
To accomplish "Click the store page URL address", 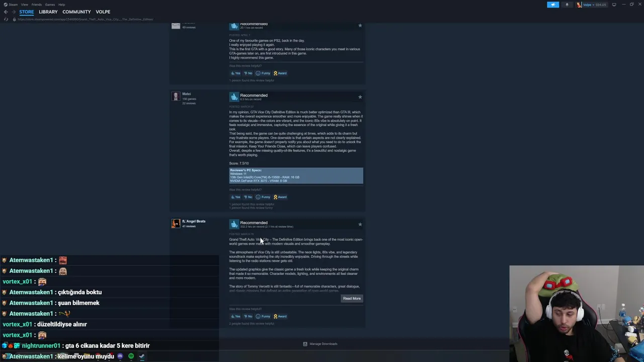I will click(86, 19).
